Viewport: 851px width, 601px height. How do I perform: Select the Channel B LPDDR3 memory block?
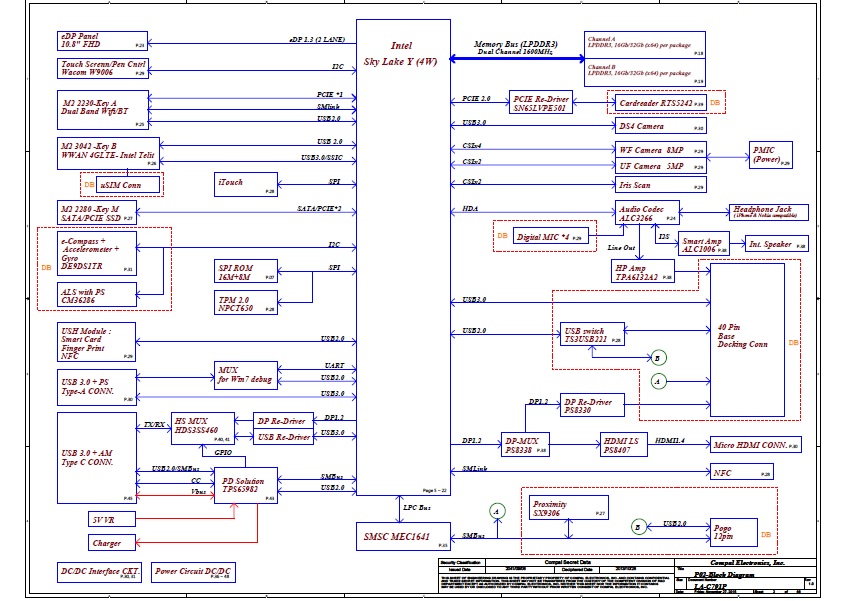(645, 72)
